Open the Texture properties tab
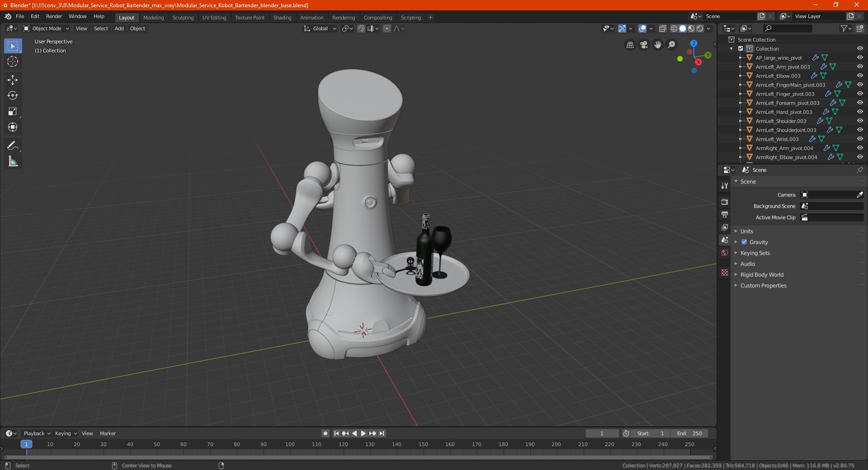The height and width of the screenshot is (470, 868). (x=725, y=273)
